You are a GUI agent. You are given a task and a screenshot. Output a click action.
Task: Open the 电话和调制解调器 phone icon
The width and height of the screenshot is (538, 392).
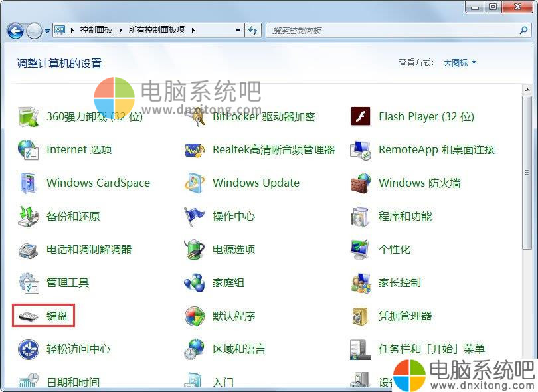pyautogui.click(x=28, y=250)
